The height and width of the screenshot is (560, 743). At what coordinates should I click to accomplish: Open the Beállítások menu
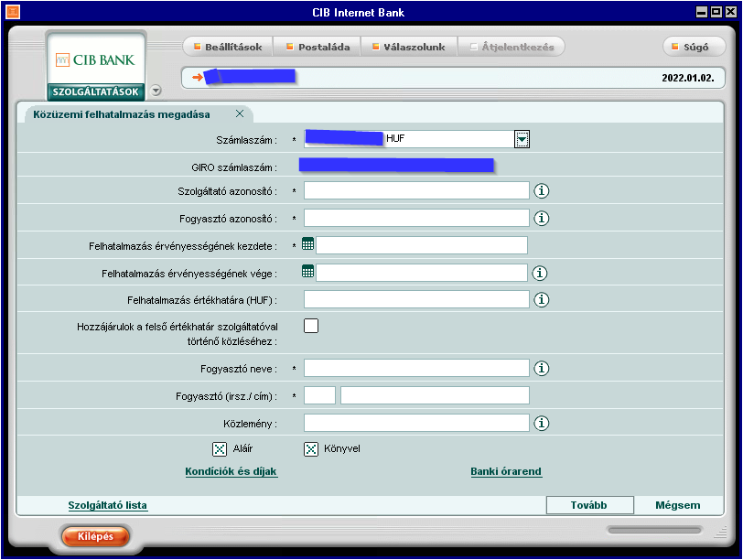coord(228,47)
